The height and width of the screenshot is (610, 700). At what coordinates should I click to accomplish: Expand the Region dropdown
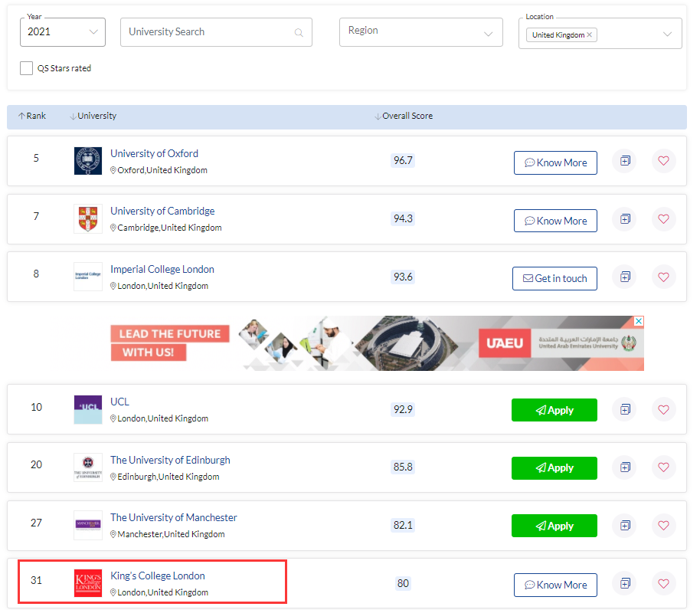coord(420,32)
